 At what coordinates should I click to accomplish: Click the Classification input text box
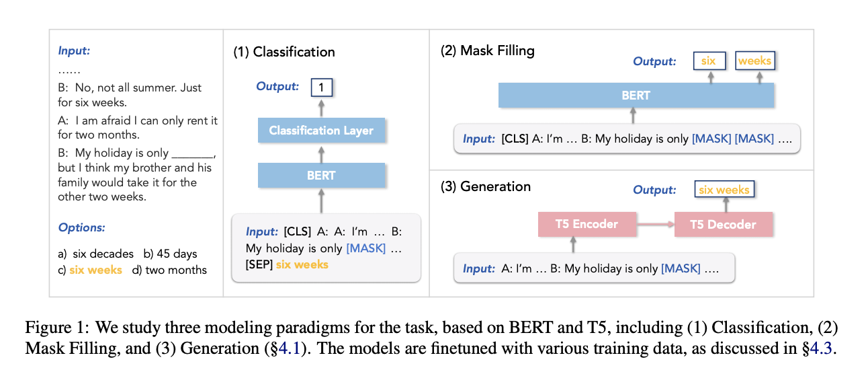326,248
